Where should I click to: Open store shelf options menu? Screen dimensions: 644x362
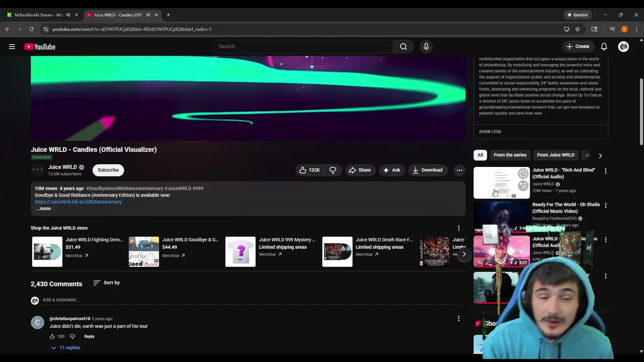458,228
